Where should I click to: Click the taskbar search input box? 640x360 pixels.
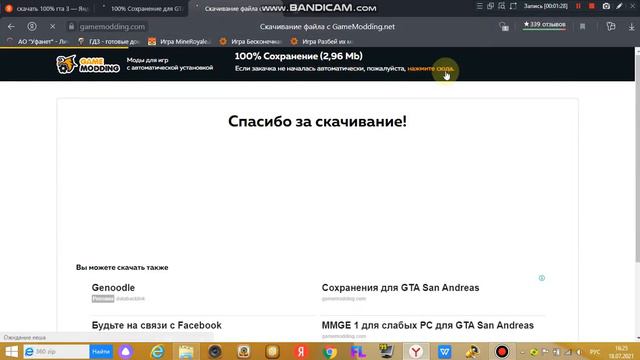click(x=56, y=351)
